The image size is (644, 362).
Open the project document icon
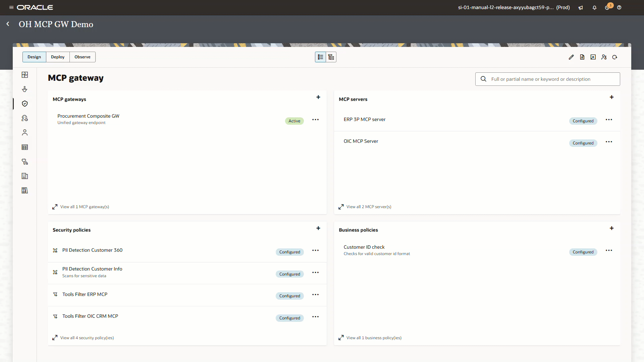(x=582, y=57)
